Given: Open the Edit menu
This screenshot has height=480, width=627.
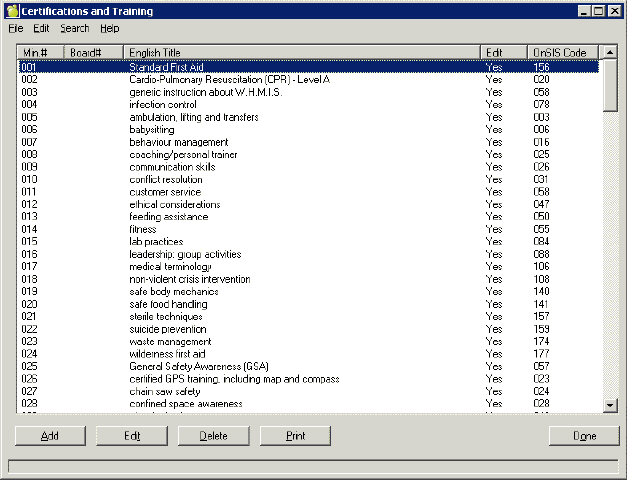Looking at the screenshot, I should [41, 29].
